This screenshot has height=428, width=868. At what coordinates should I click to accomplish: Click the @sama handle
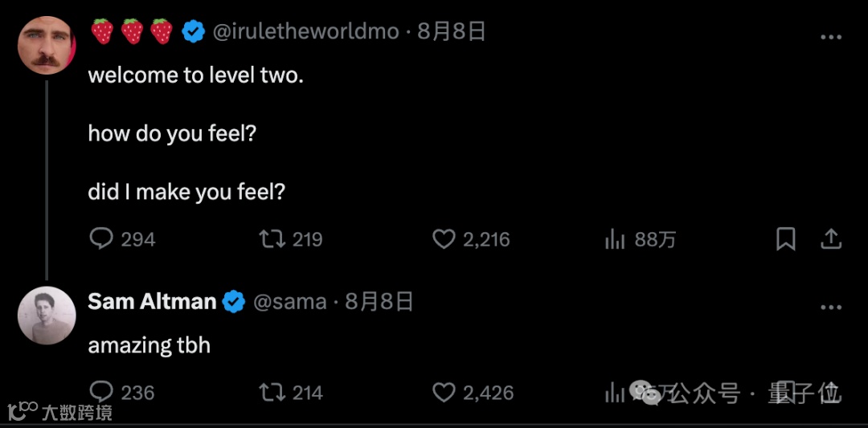(290, 302)
